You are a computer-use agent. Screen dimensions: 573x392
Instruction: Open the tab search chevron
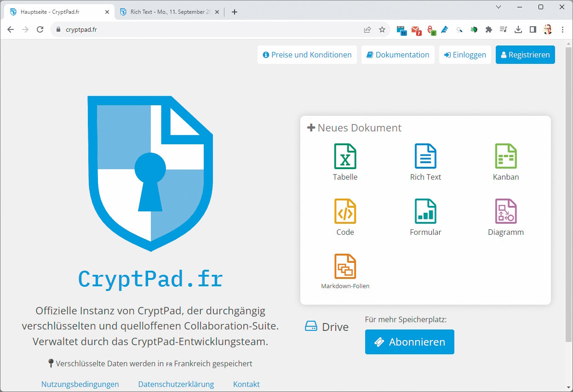(x=498, y=7)
